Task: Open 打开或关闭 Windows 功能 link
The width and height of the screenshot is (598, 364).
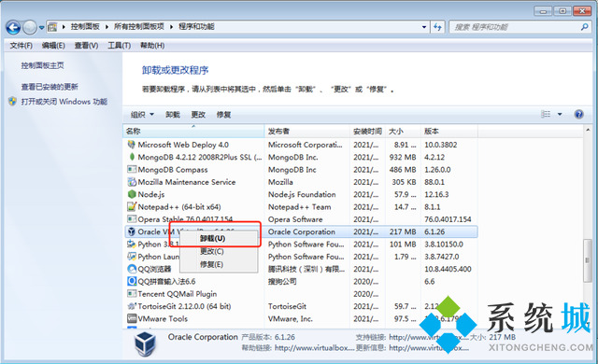Action: [x=64, y=102]
